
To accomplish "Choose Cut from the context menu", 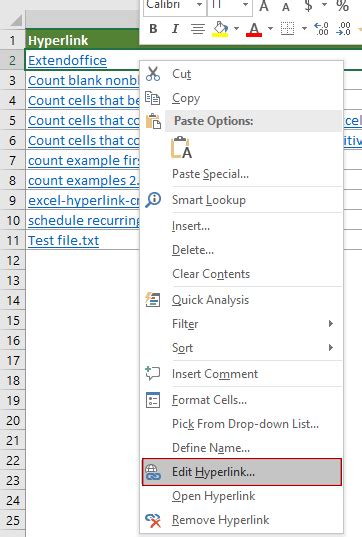I will [x=242, y=74].
